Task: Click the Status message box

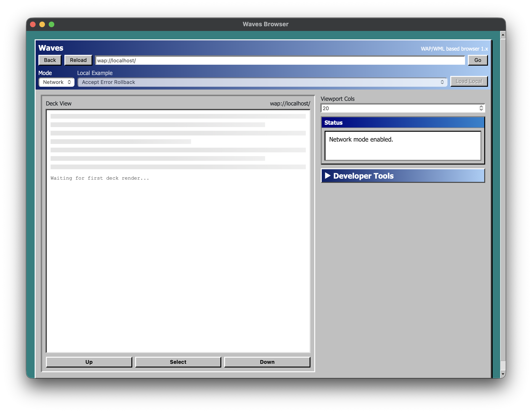Action: (x=403, y=146)
